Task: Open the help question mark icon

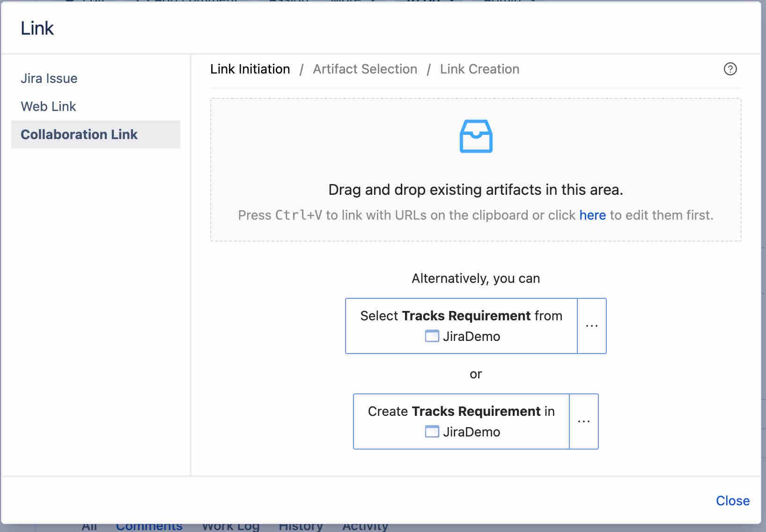Action: 730,69
